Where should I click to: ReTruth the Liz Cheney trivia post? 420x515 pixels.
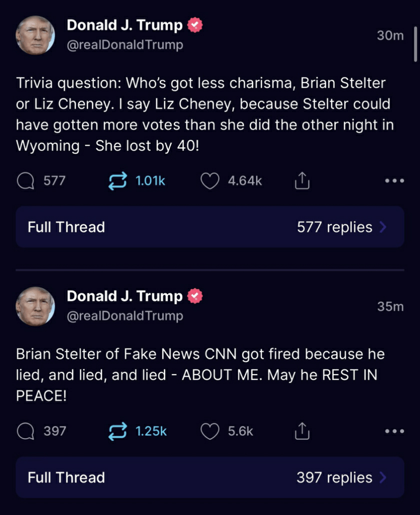click(118, 181)
